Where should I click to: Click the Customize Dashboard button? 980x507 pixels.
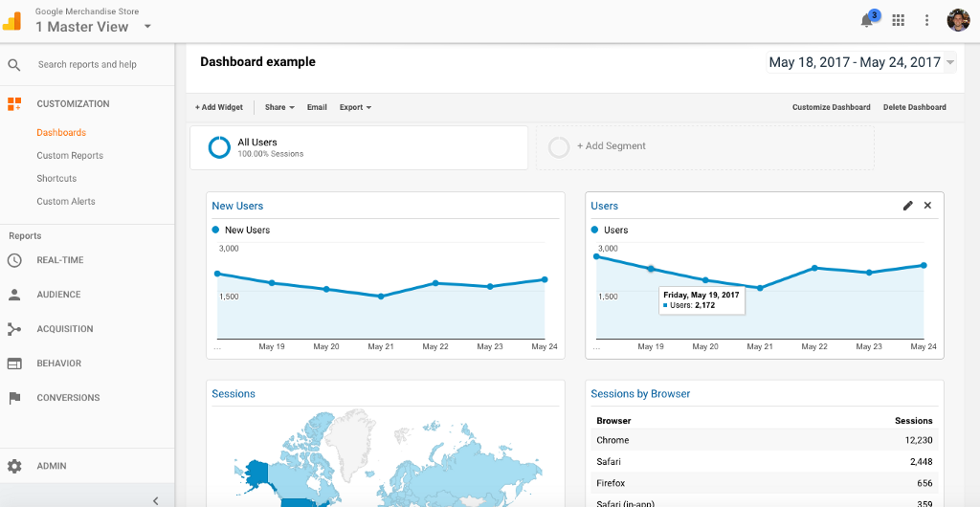(x=831, y=107)
